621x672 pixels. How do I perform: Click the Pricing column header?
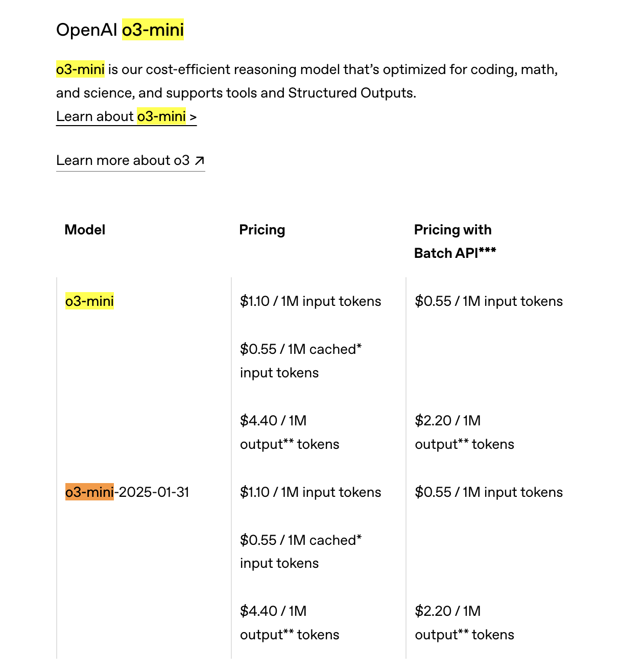pos(262,230)
